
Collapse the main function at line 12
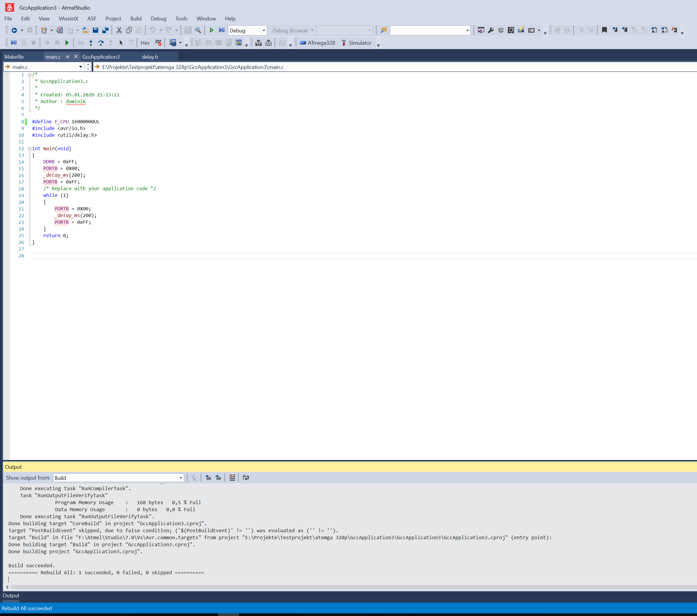(x=30, y=149)
